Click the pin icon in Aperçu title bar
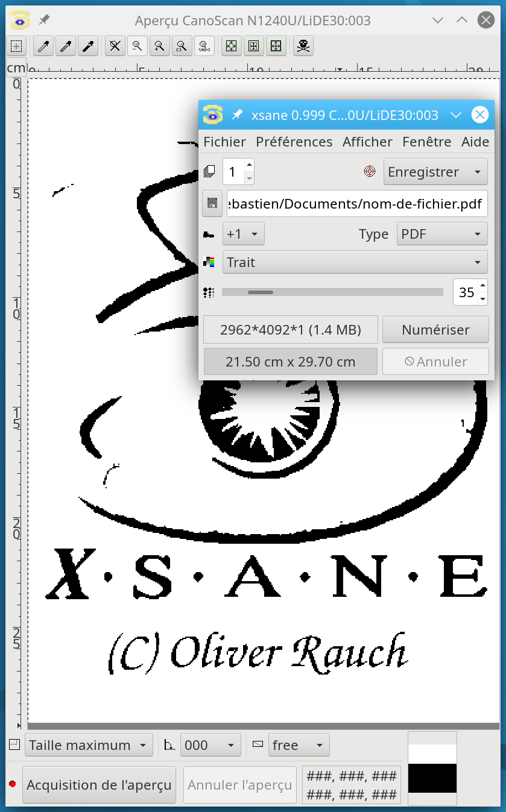 (44, 20)
